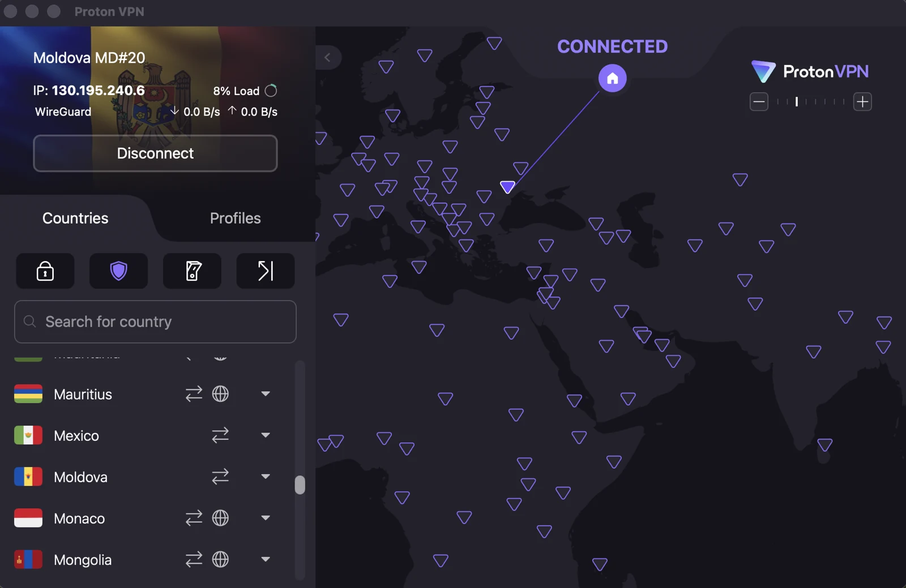Select Mauritius country name in list
This screenshot has width=906, height=588.
point(83,394)
